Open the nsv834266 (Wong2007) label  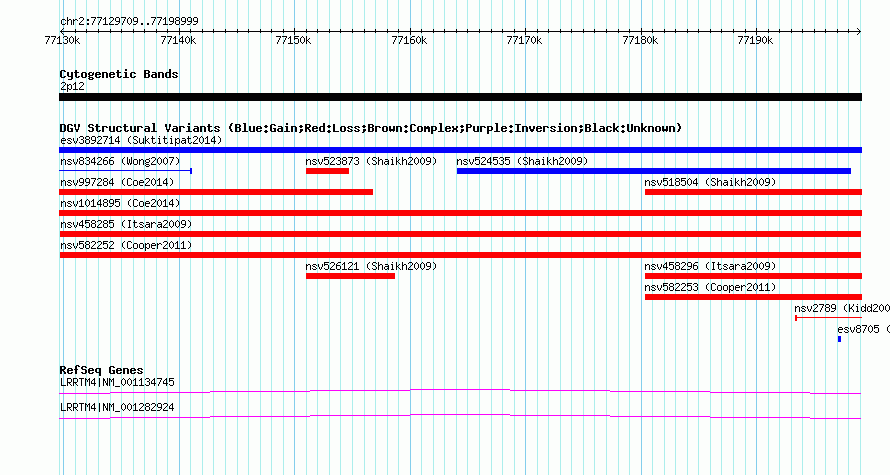[120, 161]
